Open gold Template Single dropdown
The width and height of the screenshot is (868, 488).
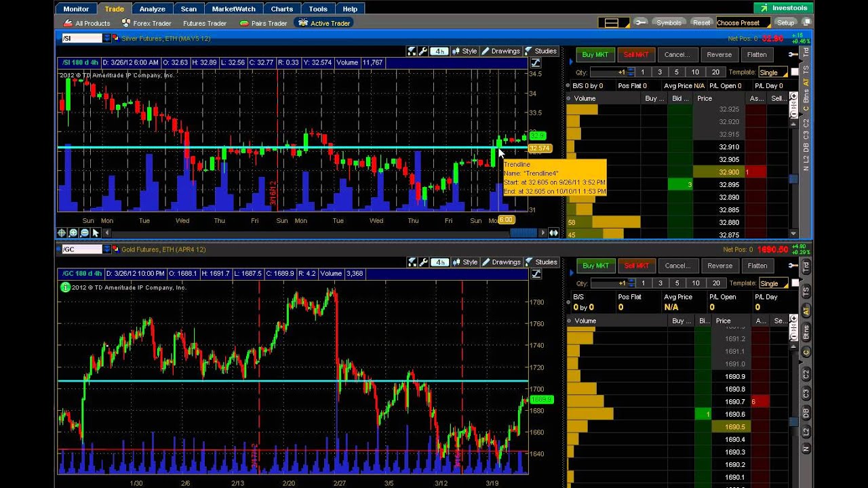pos(772,283)
